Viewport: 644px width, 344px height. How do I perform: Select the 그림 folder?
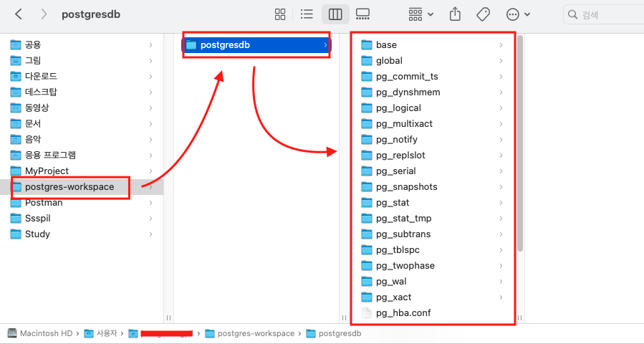tap(82, 60)
